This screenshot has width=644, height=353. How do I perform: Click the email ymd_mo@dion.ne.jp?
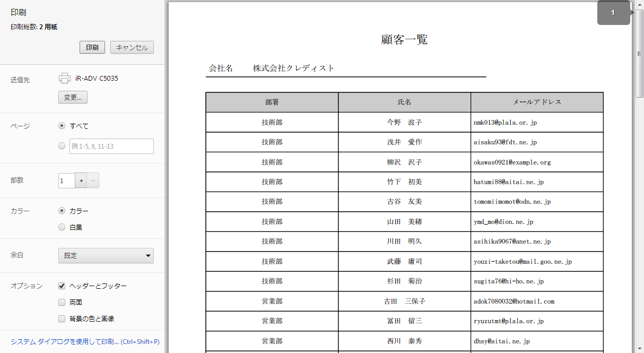[503, 222]
